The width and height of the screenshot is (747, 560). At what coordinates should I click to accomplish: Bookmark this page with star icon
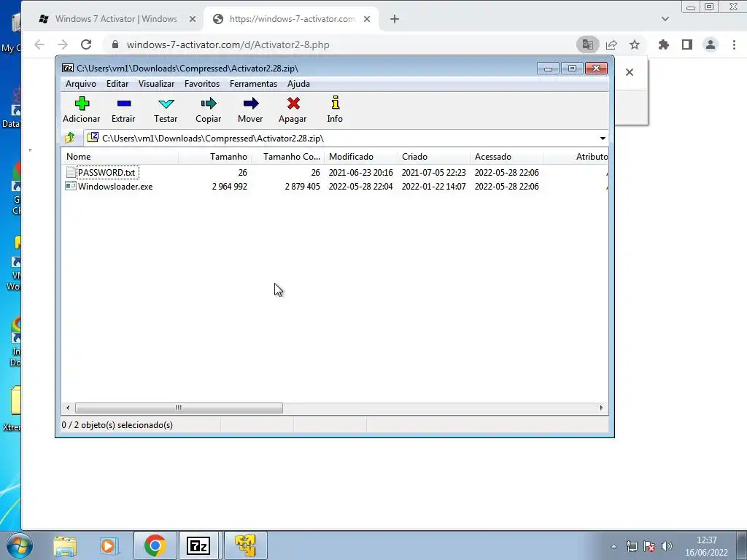(x=635, y=44)
